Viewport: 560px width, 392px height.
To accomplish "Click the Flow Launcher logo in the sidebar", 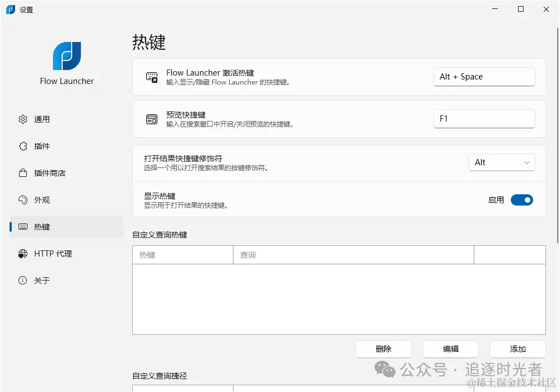I will [x=67, y=56].
